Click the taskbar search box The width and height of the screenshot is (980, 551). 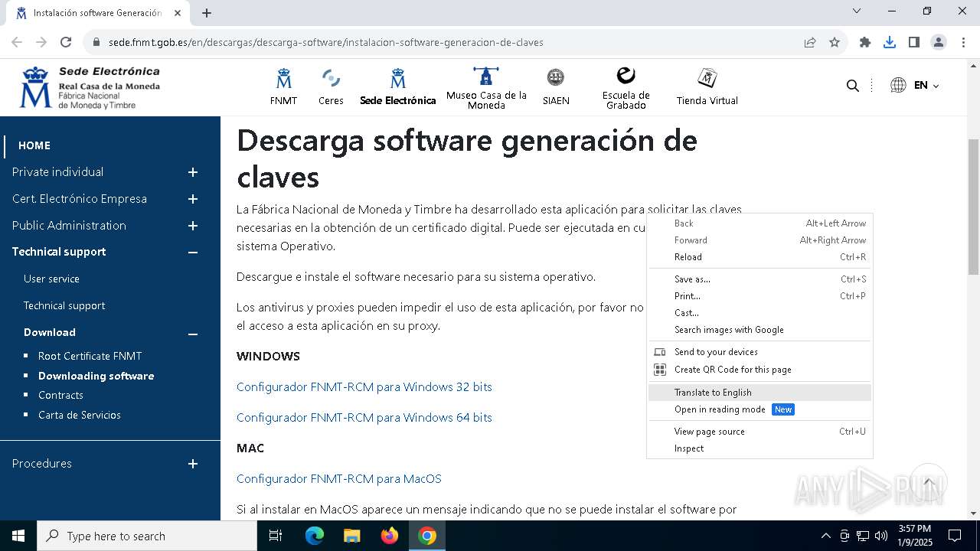(x=147, y=536)
